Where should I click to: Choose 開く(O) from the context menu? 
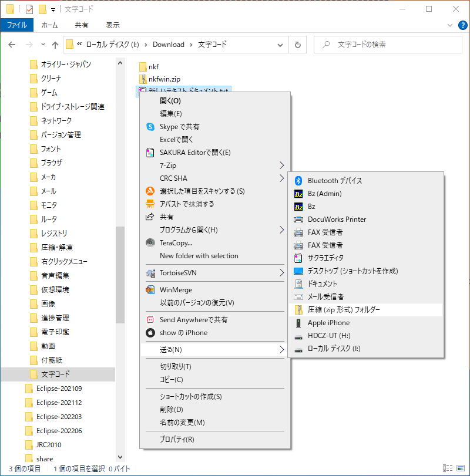pyautogui.click(x=170, y=101)
